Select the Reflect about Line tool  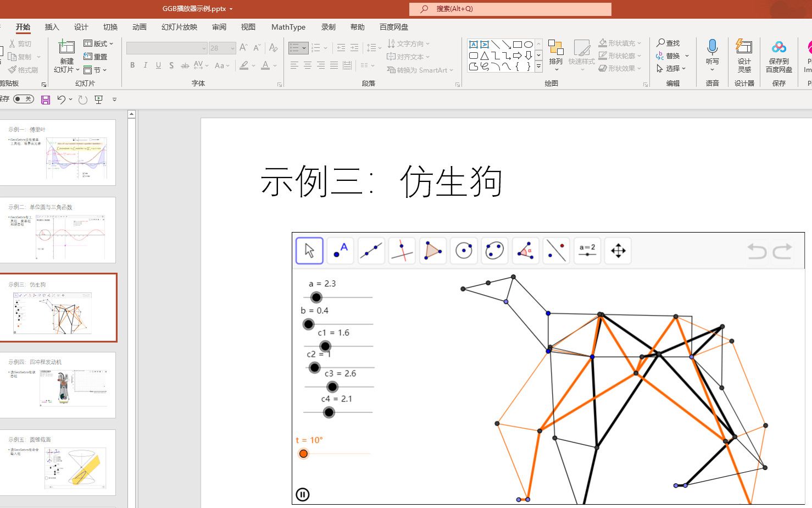coord(556,251)
